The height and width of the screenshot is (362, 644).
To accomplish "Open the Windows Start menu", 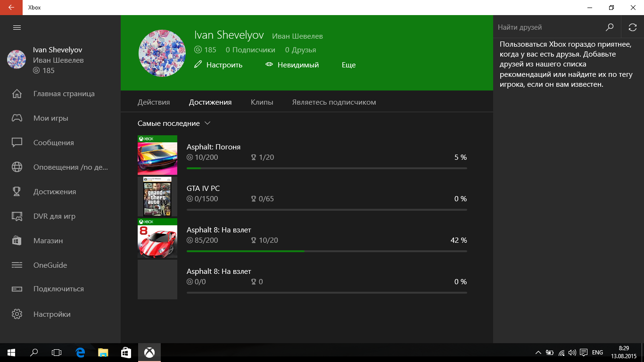I will [11, 353].
